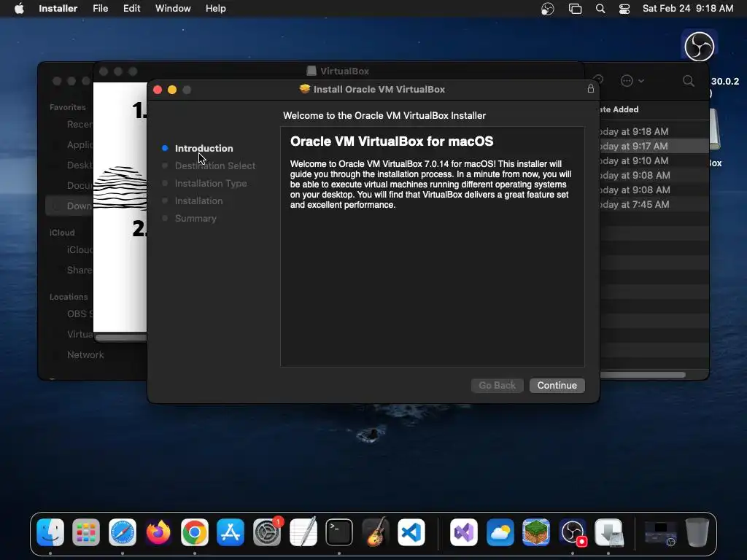The height and width of the screenshot is (560, 747).
Task: Click the Continue button in the installer
Action: click(x=557, y=385)
